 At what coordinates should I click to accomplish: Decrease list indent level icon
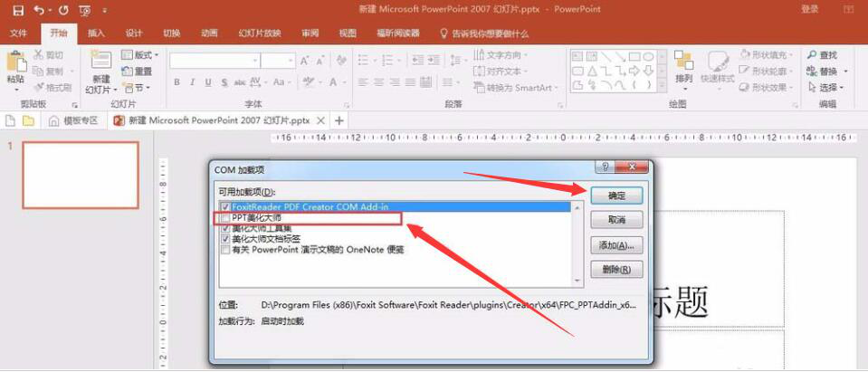(x=418, y=60)
